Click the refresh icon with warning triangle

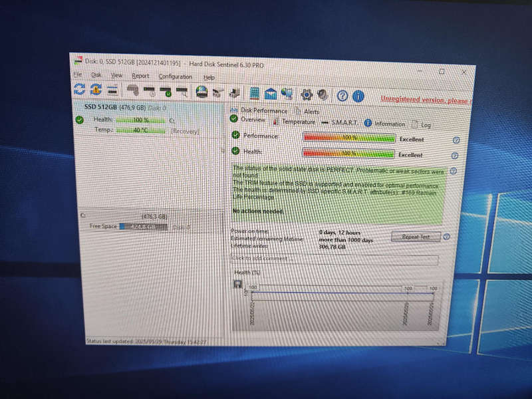tap(96, 89)
